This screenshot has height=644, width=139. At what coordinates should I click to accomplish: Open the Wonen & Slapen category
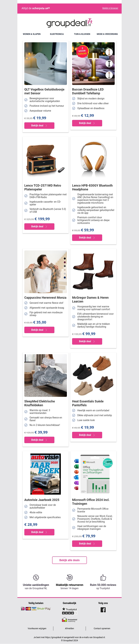pyautogui.click(x=32, y=34)
